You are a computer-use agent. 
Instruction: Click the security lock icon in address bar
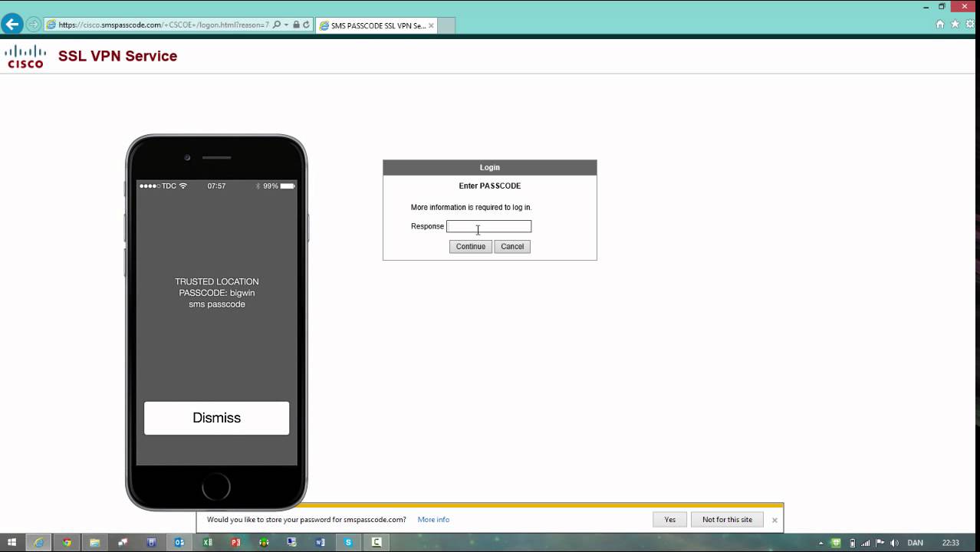click(x=296, y=25)
